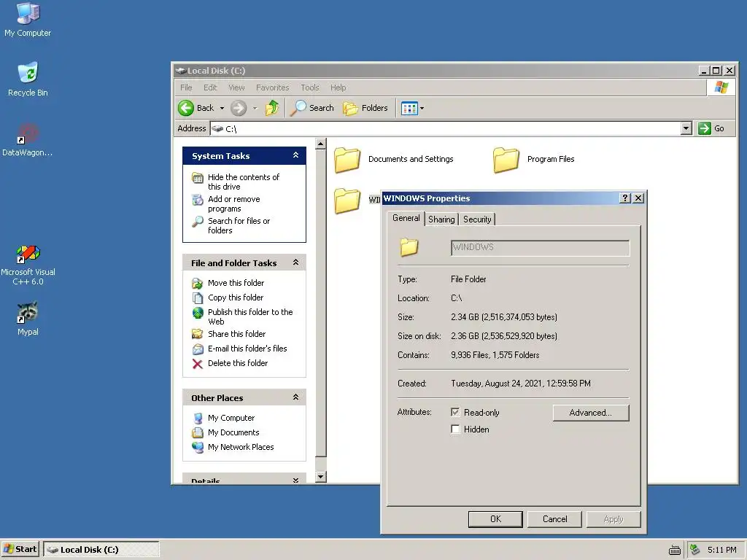This screenshot has width=747, height=560.
Task: Click Search for files or folders
Action: 239,225
